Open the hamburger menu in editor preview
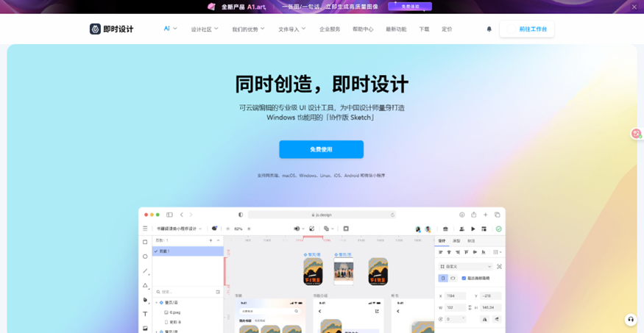The height and width of the screenshot is (333, 644). coord(145,229)
